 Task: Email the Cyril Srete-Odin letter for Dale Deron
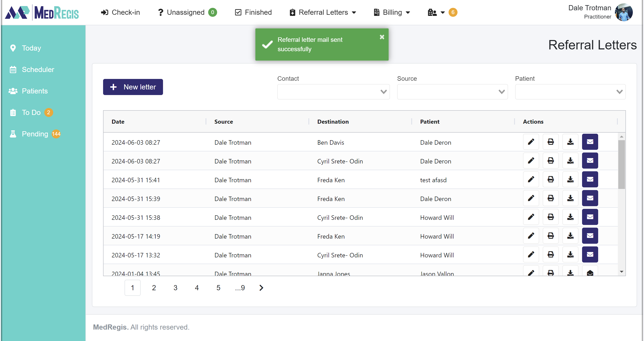click(590, 161)
